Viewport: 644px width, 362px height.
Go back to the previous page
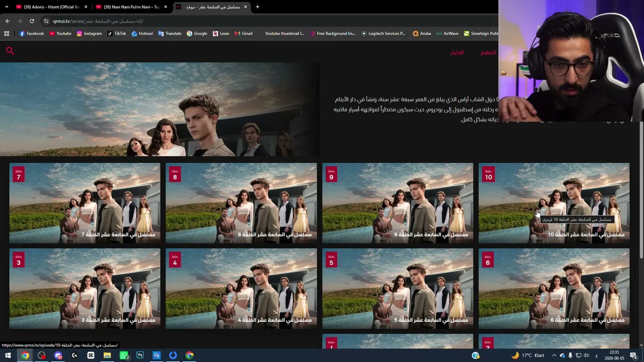pyautogui.click(x=8, y=21)
